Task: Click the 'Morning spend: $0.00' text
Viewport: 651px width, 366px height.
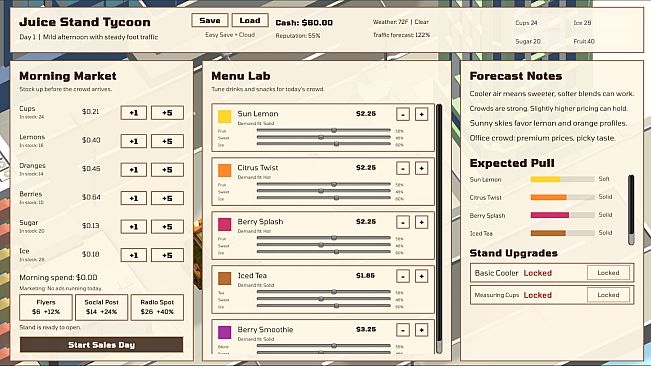Action: click(x=58, y=277)
